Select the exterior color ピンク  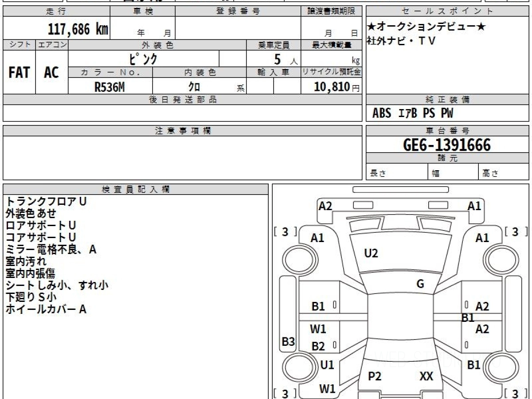point(144,59)
